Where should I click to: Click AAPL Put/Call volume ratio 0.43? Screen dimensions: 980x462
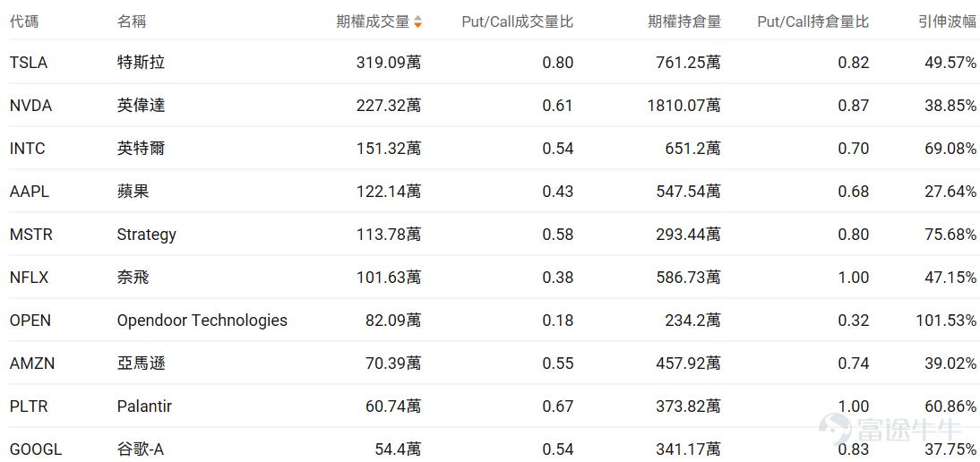[557, 192]
